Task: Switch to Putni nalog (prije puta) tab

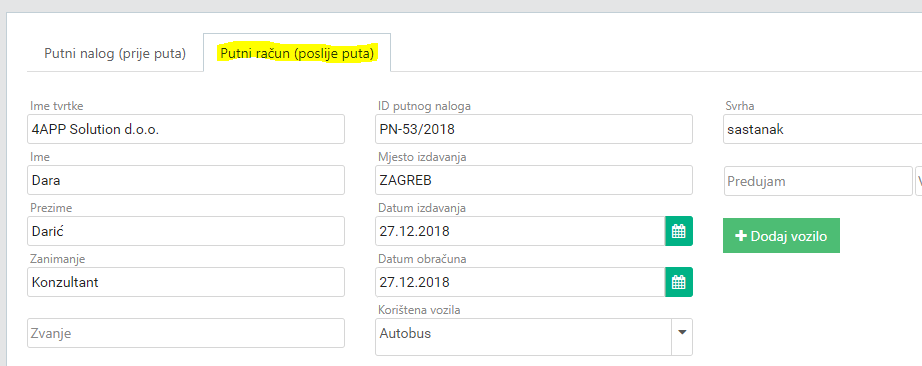Action: click(x=115, y=54)
